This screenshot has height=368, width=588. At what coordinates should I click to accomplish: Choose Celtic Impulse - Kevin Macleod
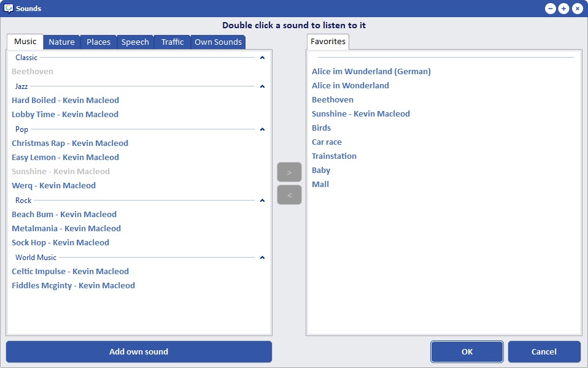click(70, 272)
